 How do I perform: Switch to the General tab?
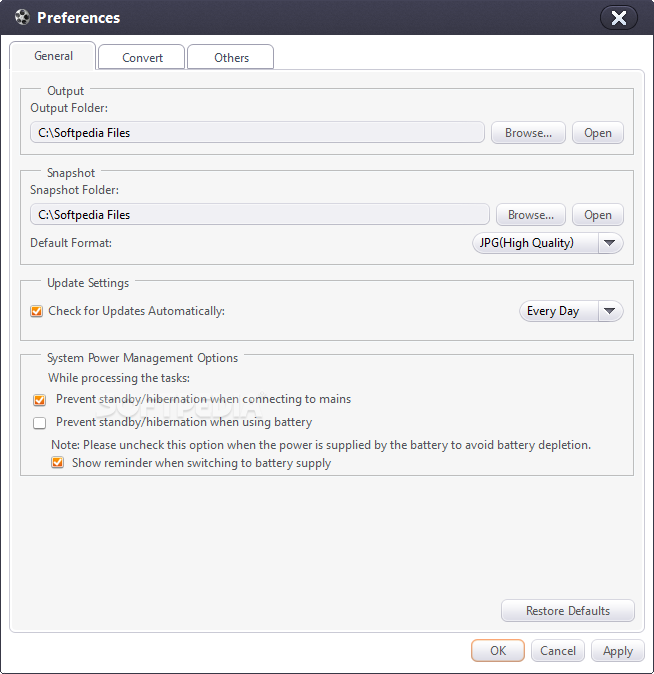point(53,56)
